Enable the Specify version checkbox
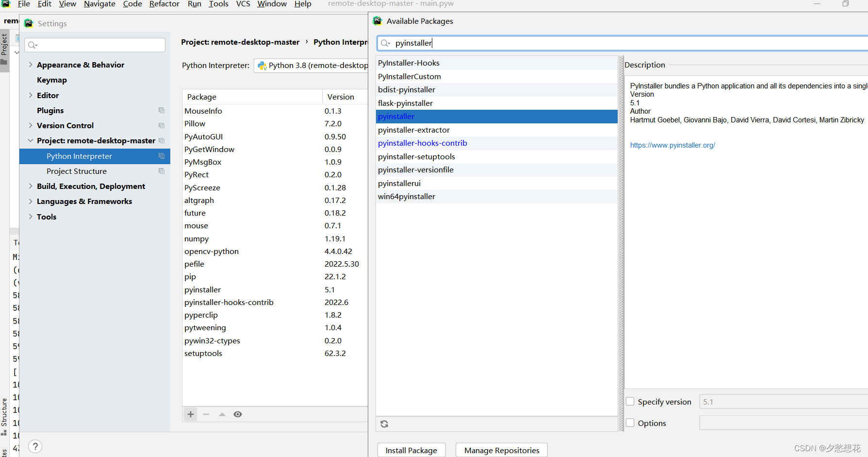Image resolution: width=868 pixels, height=457 pixels. tap(630, 402)
